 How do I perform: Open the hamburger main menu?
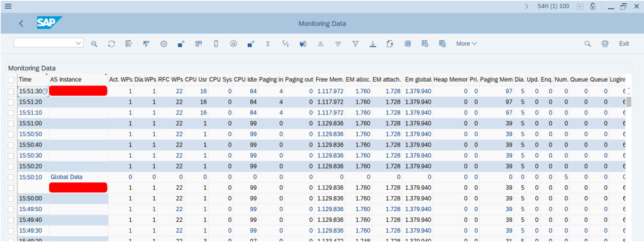pos(8,6)
